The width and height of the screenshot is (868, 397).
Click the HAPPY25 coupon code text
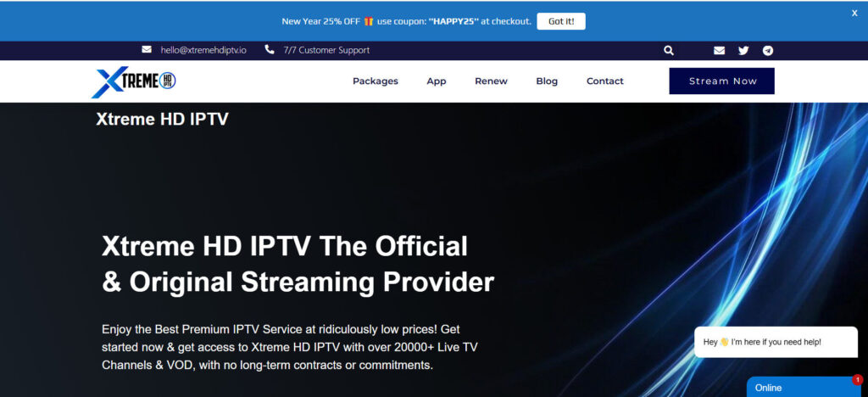coord(453,21)
